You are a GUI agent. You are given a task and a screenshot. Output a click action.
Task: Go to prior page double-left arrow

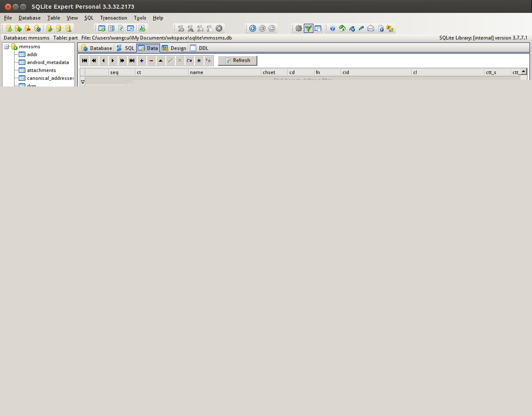94,61
